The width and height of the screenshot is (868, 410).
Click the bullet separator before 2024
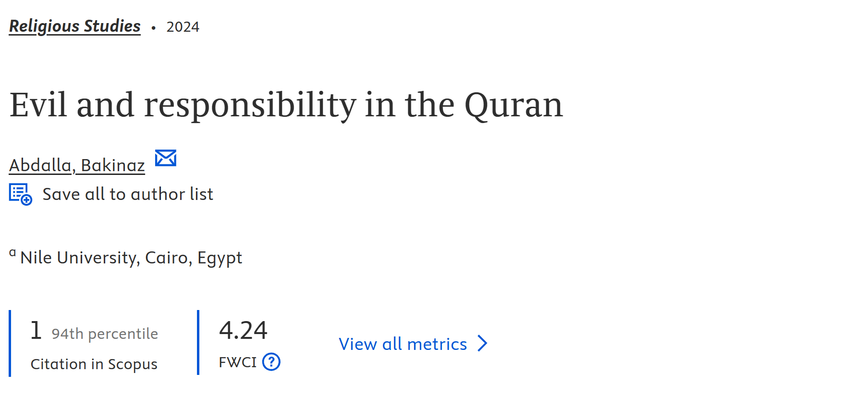click(153, 28)
